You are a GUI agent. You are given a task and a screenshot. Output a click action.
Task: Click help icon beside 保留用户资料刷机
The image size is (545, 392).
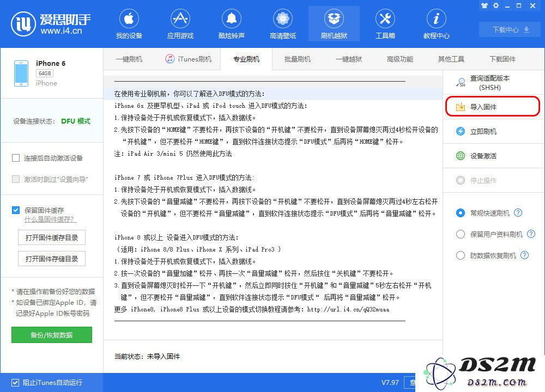tap(531, 234)
